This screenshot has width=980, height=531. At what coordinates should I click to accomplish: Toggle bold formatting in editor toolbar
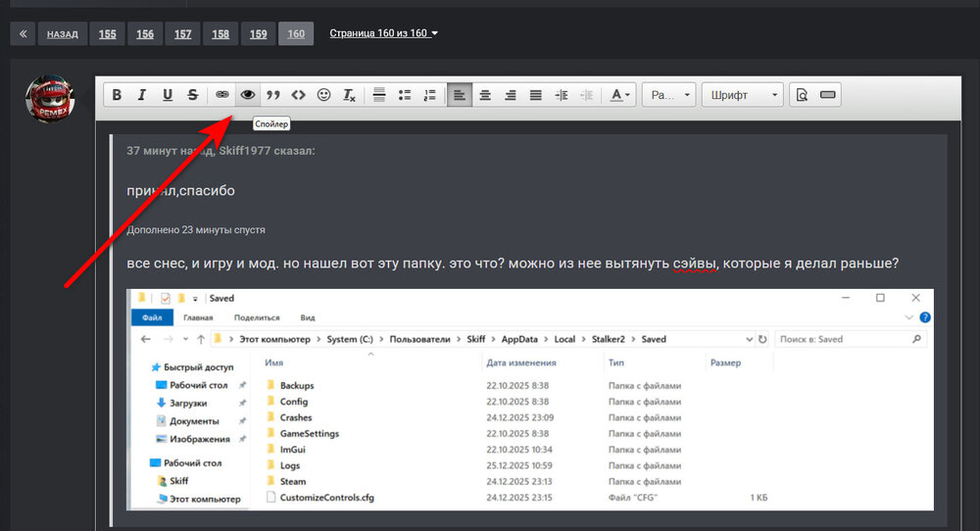pos(117,95)
